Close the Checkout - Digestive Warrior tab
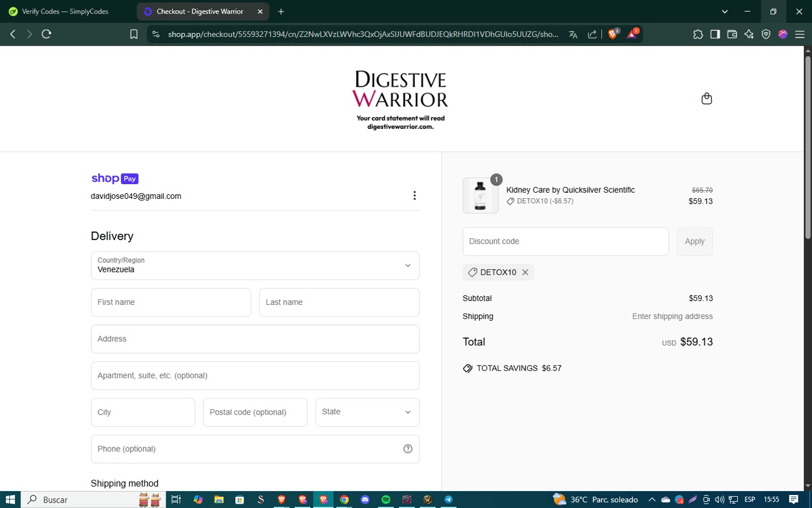The width and height of the screenshot is (812, 508). click(x=260, y=11)
